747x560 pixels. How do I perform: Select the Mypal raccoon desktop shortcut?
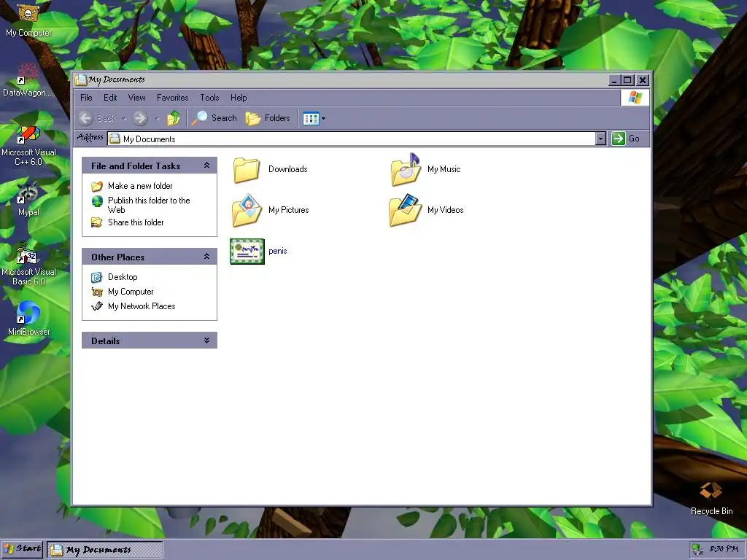pos(28,199)
